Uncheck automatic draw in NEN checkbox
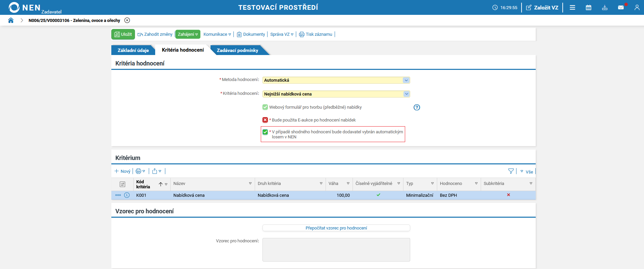The width and height of the screenshot is (644, 269). [x=265, y=132]
